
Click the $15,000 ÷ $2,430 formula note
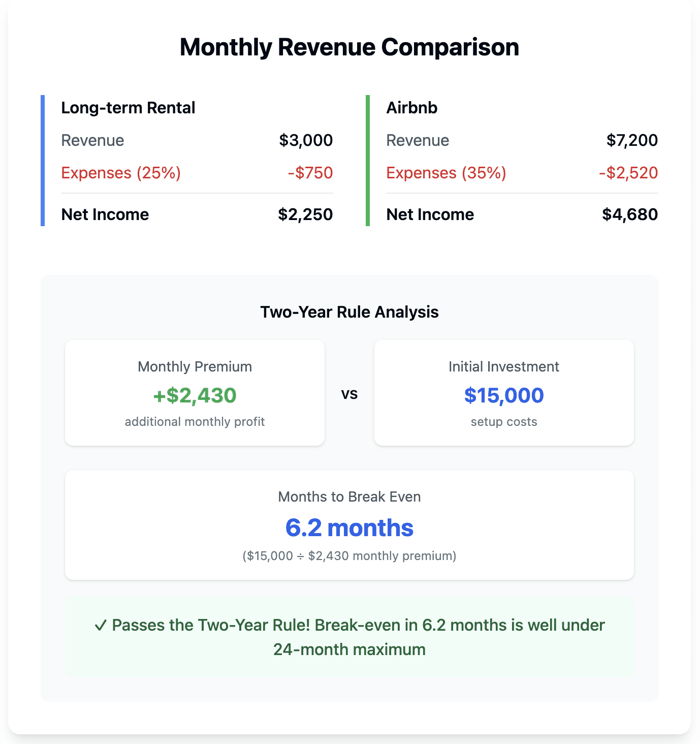pos(349,556)
